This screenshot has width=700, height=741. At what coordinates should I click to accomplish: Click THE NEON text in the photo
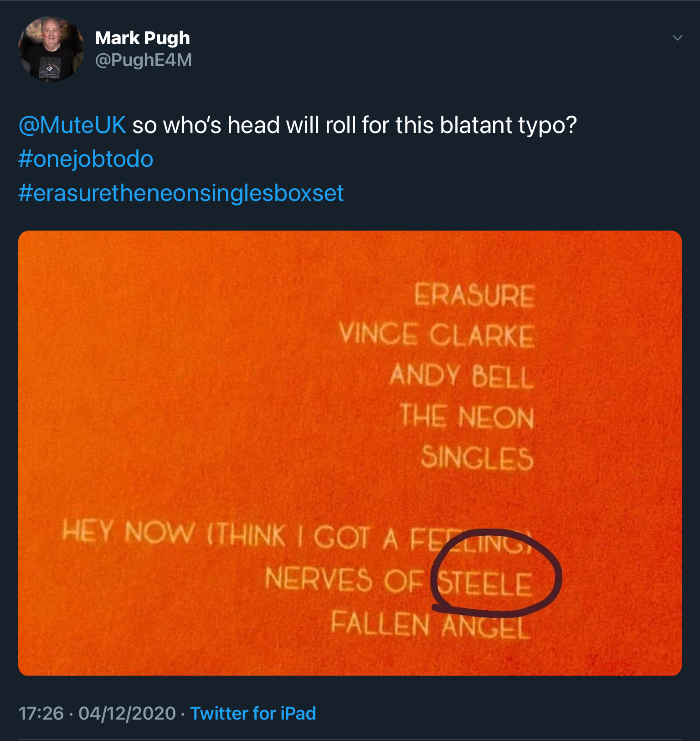pos(467,417)
